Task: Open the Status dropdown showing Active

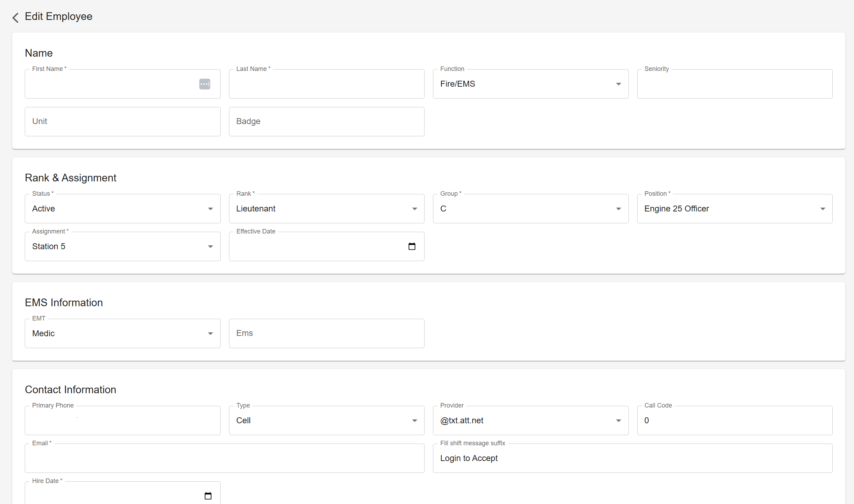Action: [210, 209]
